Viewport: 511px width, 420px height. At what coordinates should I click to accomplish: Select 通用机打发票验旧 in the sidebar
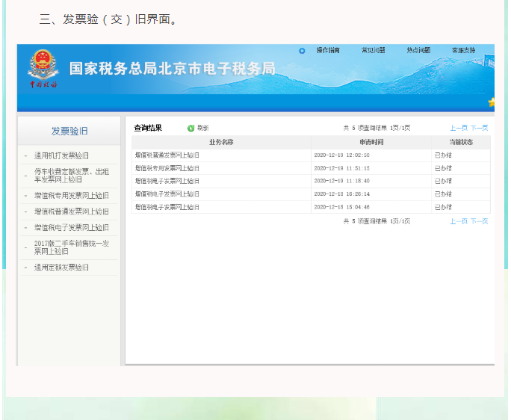pos(61,156)
